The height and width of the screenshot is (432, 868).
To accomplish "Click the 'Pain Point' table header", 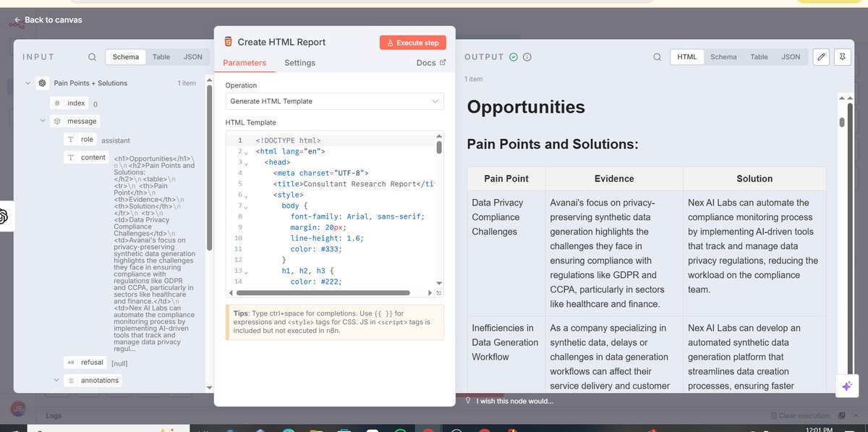I will [x=506, y=179].
